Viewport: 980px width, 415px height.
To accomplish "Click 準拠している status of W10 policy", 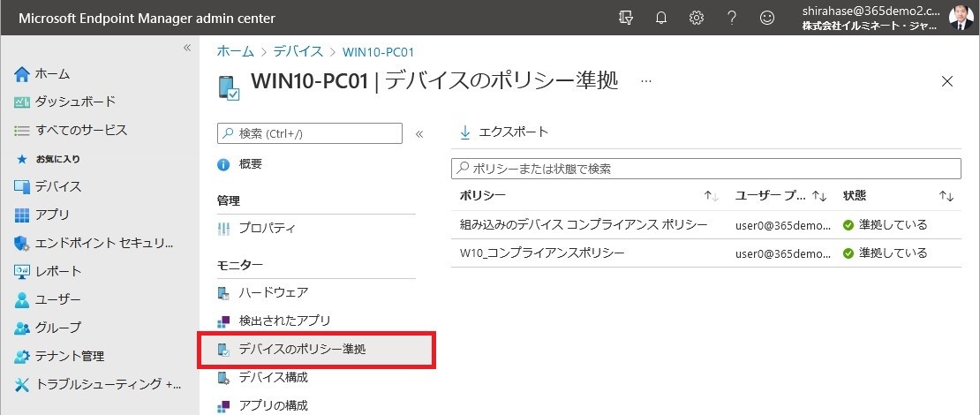I will point(885,253).
